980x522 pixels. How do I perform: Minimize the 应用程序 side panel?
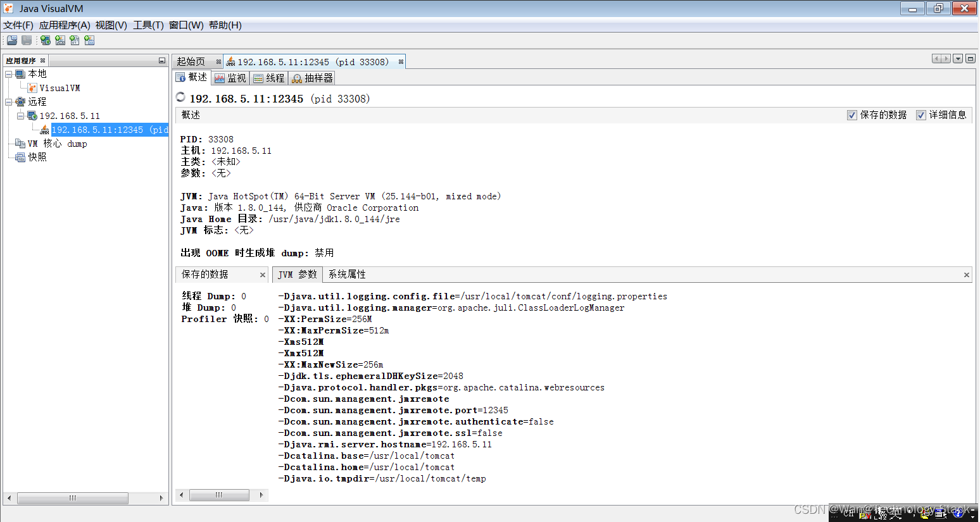(162, 61)
